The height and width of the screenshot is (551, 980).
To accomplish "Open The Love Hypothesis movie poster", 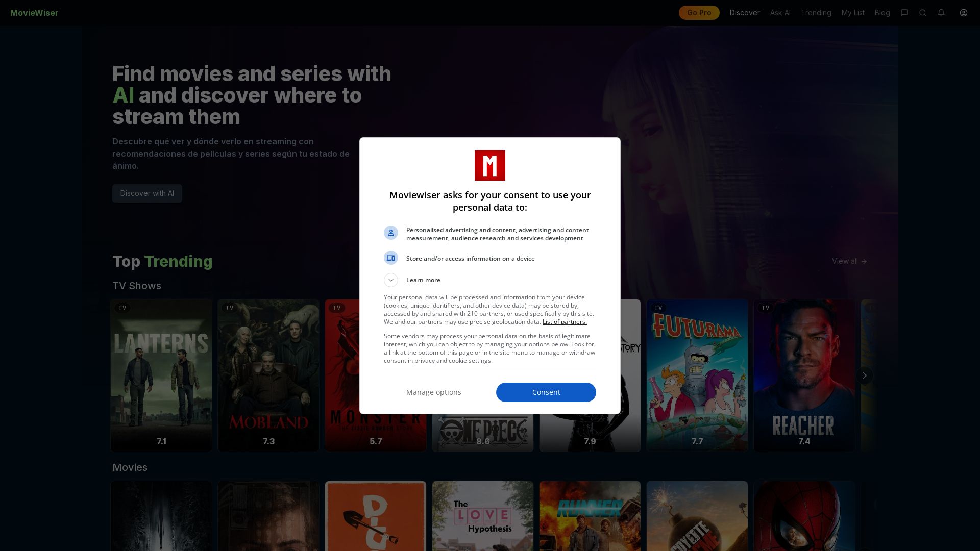I will (x=483, y=516).
